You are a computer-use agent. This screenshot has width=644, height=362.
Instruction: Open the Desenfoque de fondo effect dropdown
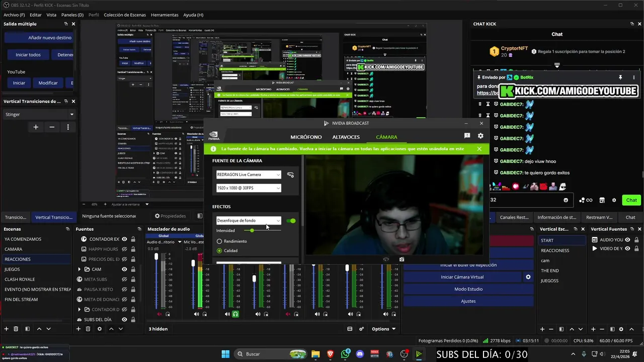coord(249,221)
